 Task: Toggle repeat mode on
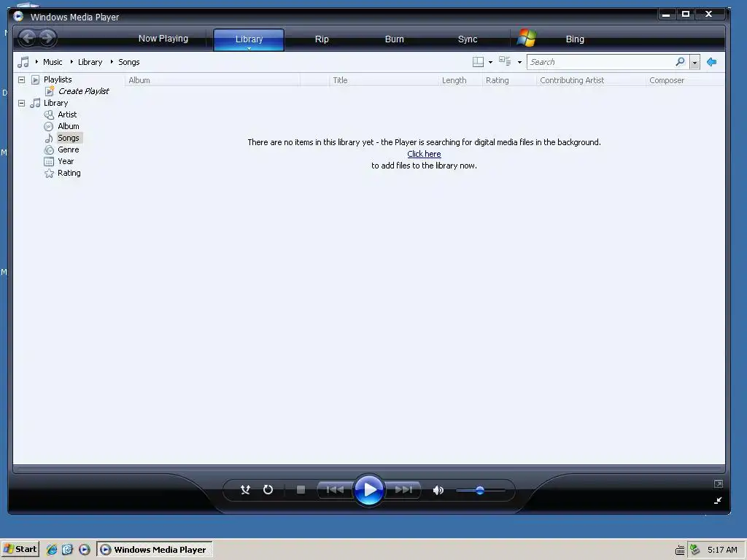tap(268, 489)
